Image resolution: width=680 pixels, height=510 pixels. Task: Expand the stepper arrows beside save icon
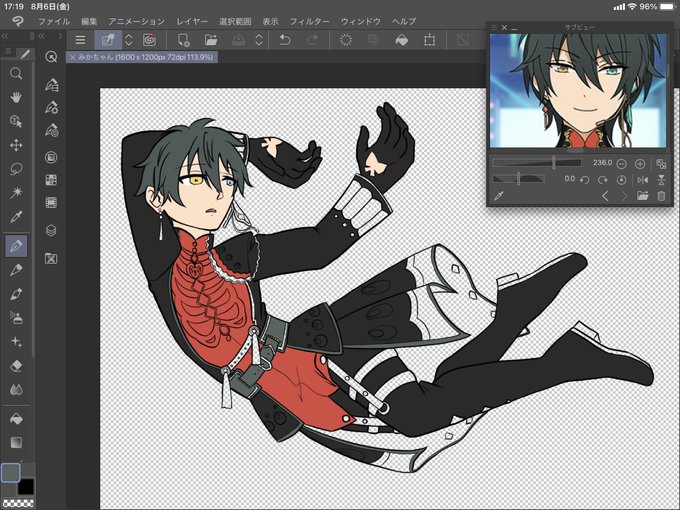[x=259, y=40]
